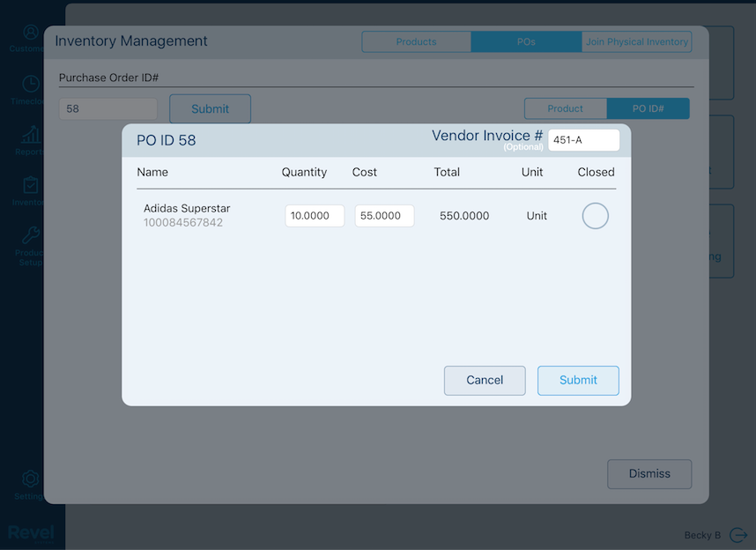Keep PO ID# search mode selected
756x550 pixels.
[649, 108]
